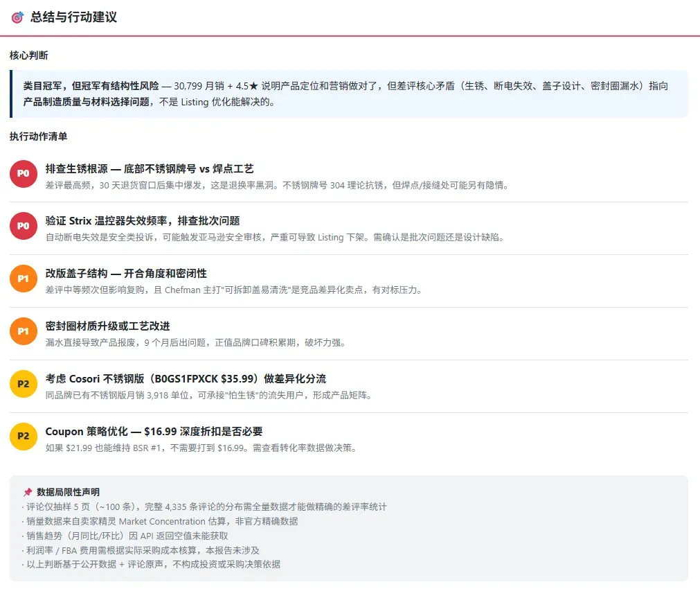Open the 验证 Strix 温控器失效频率 item title
Viewport: 700px width, 589px height.
[143, 221]
